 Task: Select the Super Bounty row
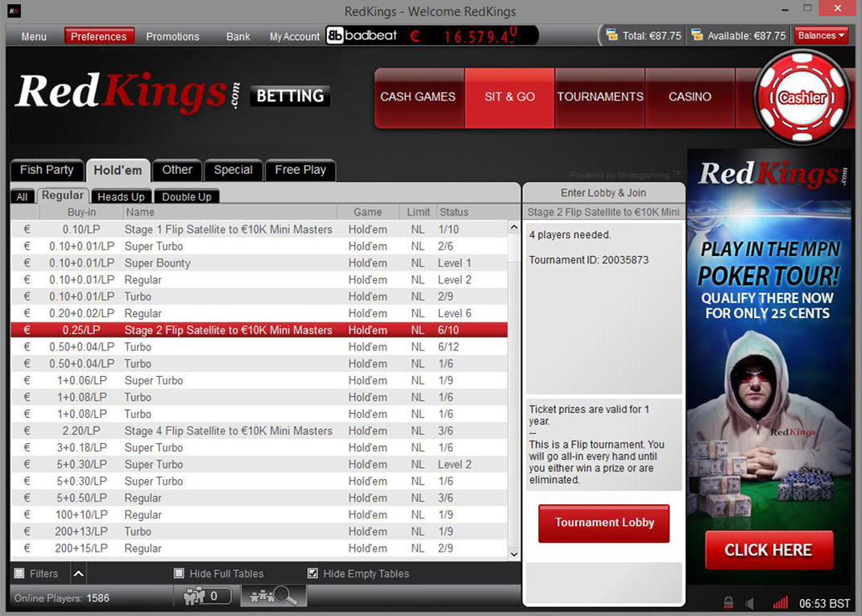(x=259, y=263)
